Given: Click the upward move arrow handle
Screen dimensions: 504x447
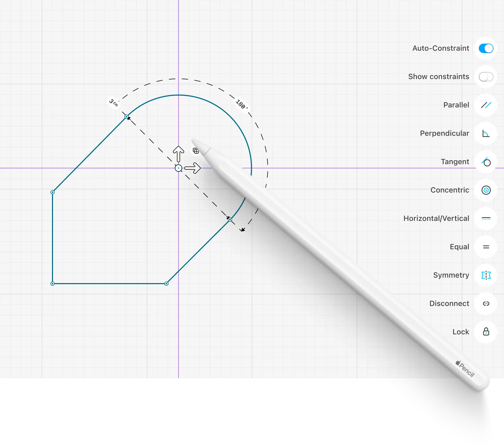Looking at the screenshot, I should click(178, 154).
